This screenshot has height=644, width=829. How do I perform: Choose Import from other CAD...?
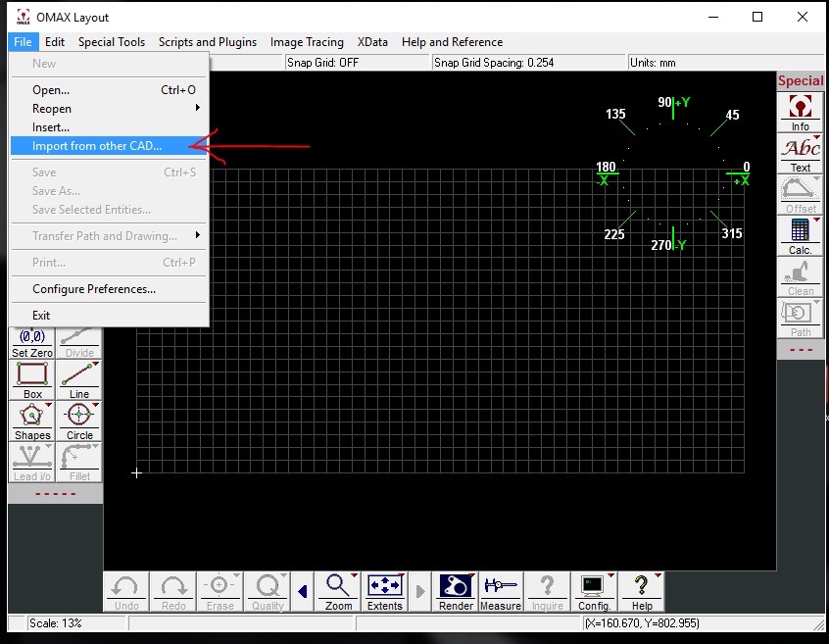[x=110, y=146]
